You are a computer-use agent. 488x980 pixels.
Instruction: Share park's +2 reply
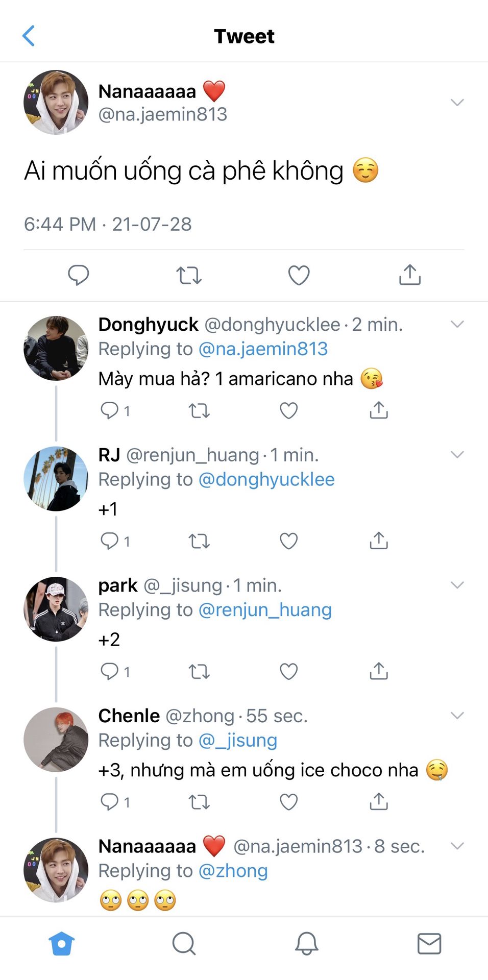379,671
